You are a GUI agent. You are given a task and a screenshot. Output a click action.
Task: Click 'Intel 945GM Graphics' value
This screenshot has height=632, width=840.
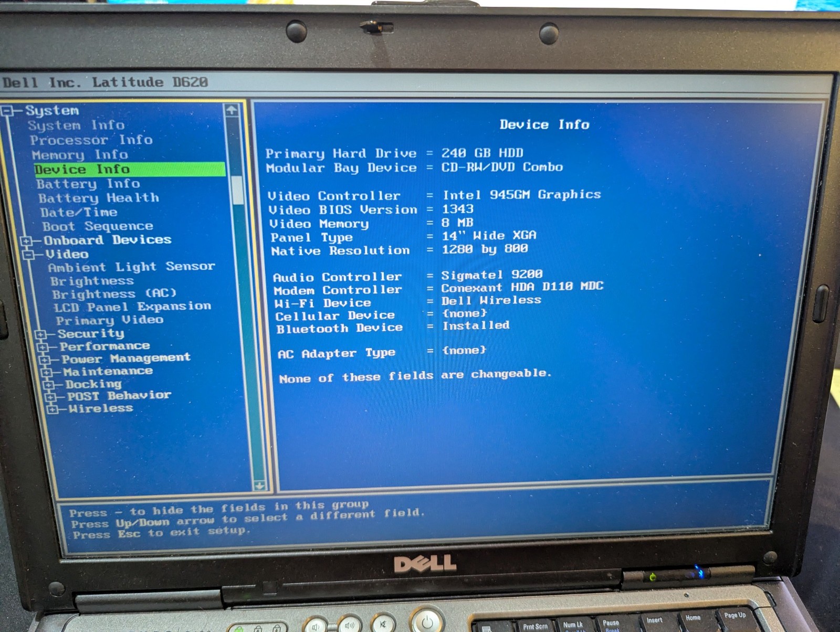click(x=522, y=195)
